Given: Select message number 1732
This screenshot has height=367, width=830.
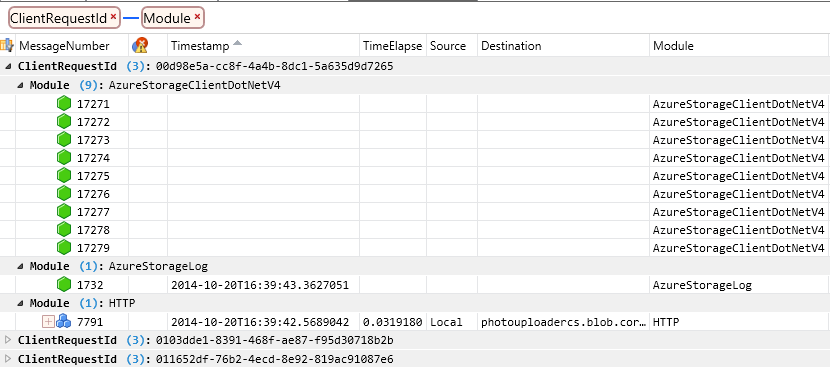Looking at the screenshot, I should [90, 285].
